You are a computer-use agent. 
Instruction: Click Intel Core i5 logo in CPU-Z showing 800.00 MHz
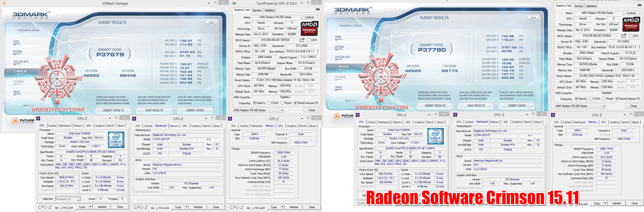[436, 136]
